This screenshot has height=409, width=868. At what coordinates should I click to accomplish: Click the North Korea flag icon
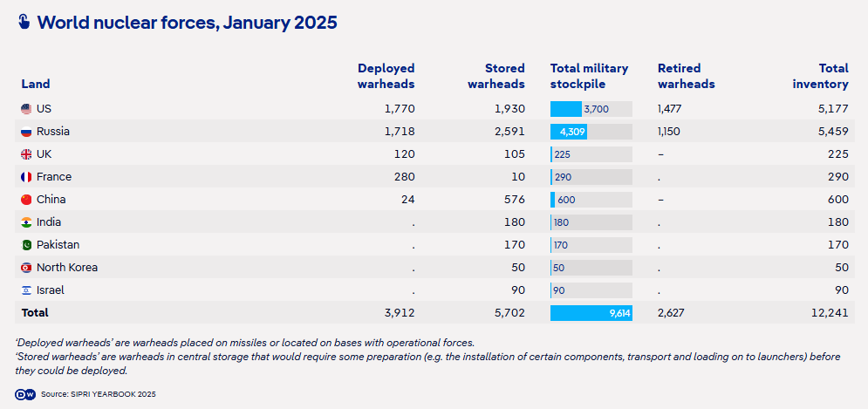[26, 268]
